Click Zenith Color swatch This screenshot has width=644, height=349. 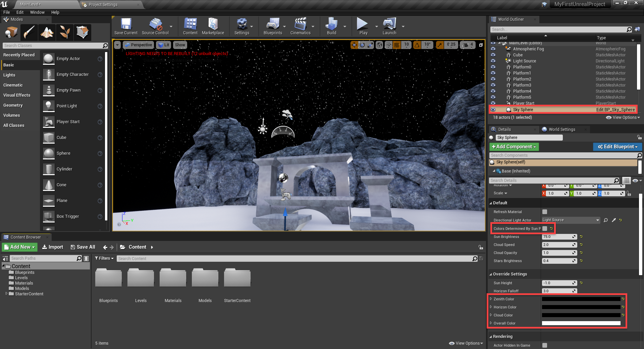(x=581, y=299)
